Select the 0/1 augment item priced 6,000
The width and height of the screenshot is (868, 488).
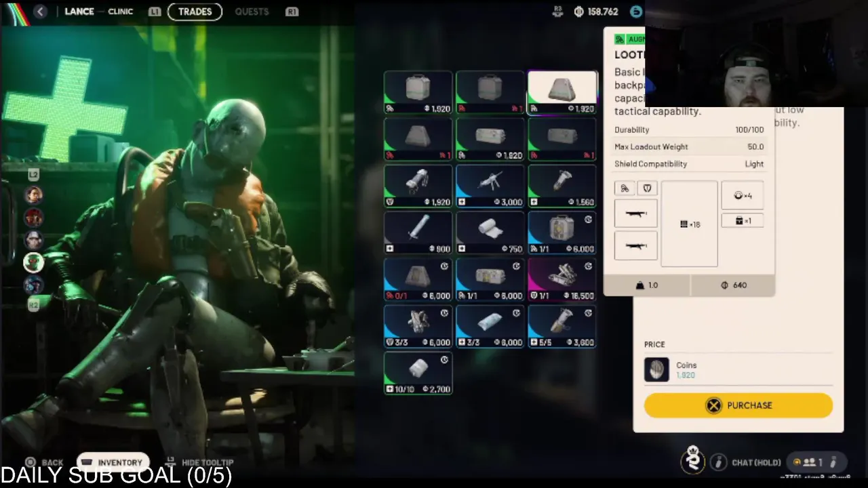coord(418,280)
